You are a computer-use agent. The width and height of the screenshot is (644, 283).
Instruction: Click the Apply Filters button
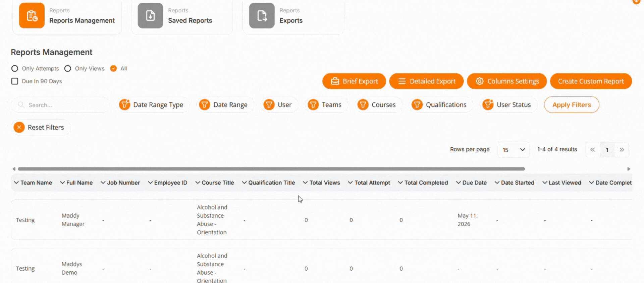pyautogui.click(x=571, y=105)
